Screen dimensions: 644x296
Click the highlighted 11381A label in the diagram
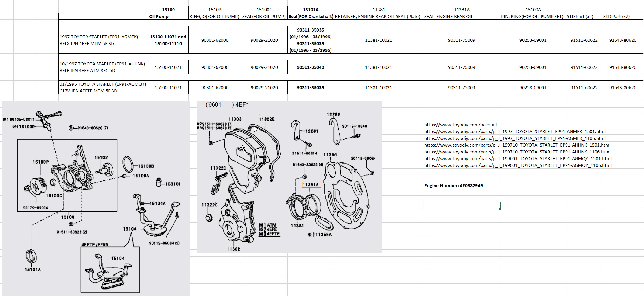pos(311,185)
